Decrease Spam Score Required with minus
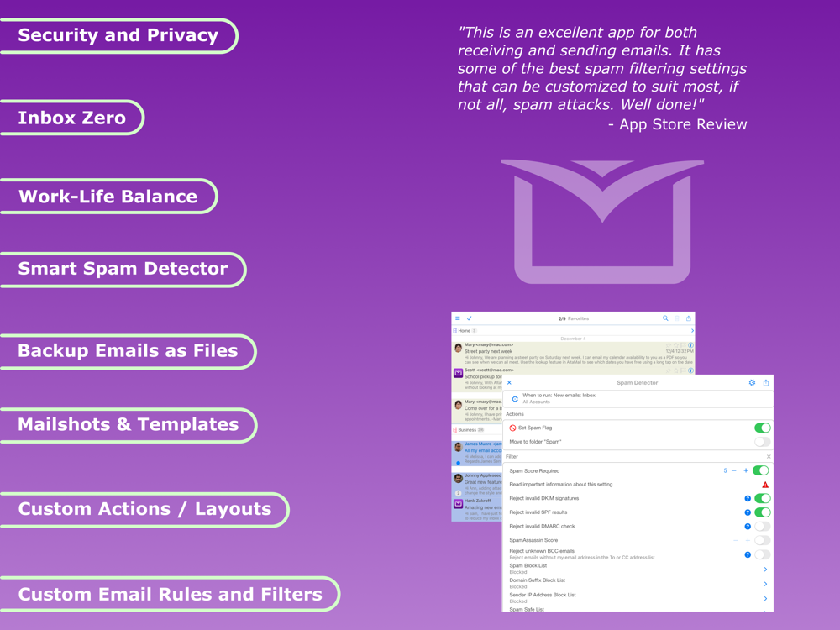 pyautogui.click(x=734, y=471)
